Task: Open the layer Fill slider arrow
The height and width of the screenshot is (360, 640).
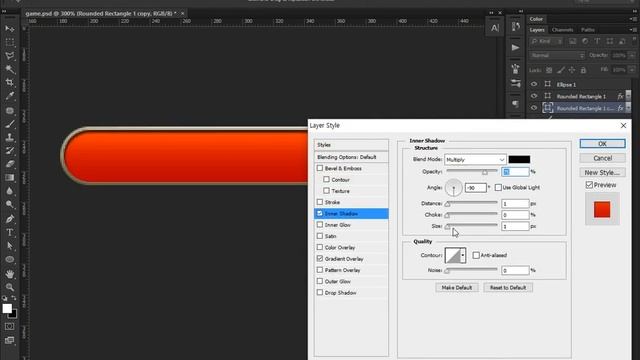Action: pyautogui.click(x=632, y=70)
